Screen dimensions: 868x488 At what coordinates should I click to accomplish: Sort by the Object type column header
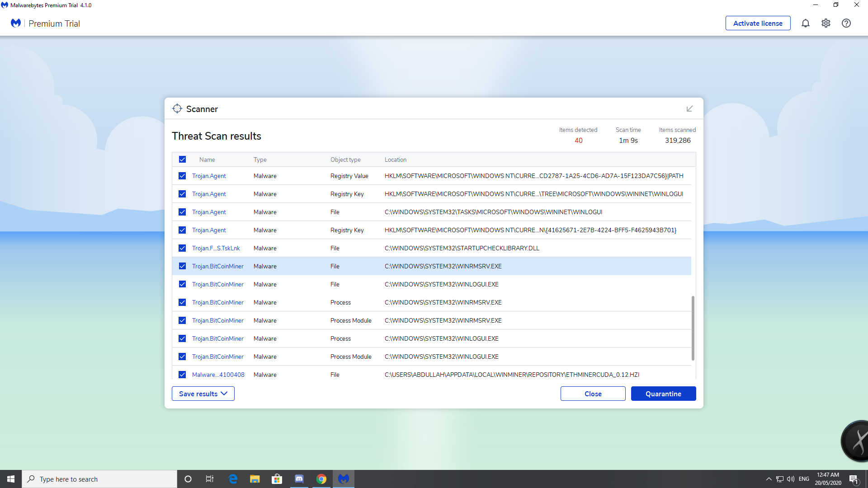(345, 160)
